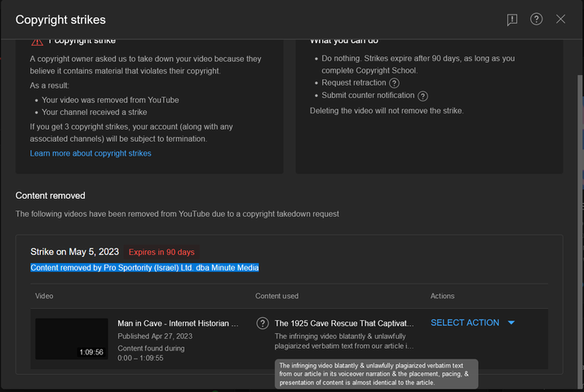Click the Expires in 90 days badge
Screen dimensions: 584x392
pyautogui.click(x=161, y=252)
